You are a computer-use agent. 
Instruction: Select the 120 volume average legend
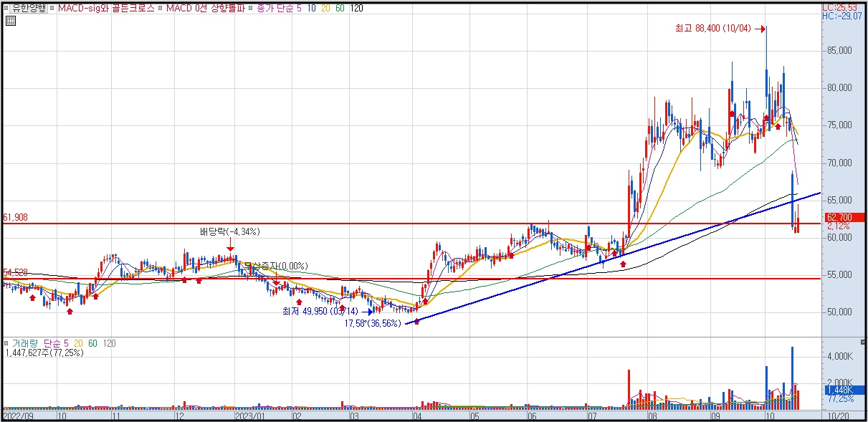(x=110, y=343)
